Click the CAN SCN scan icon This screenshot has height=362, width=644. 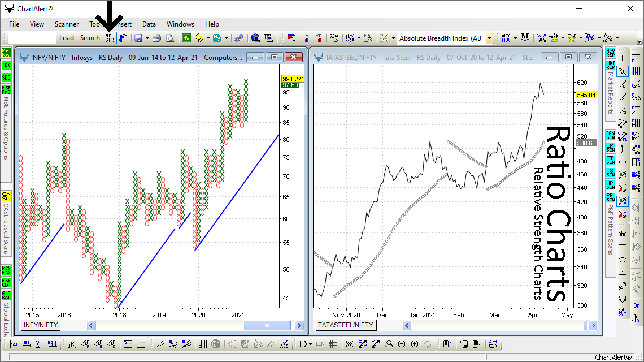(610, 135)
